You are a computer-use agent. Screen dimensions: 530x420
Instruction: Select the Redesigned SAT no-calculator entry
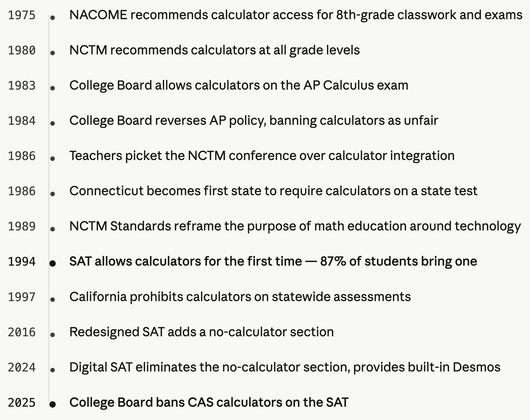pyautogui.click(x=201, y=332)
